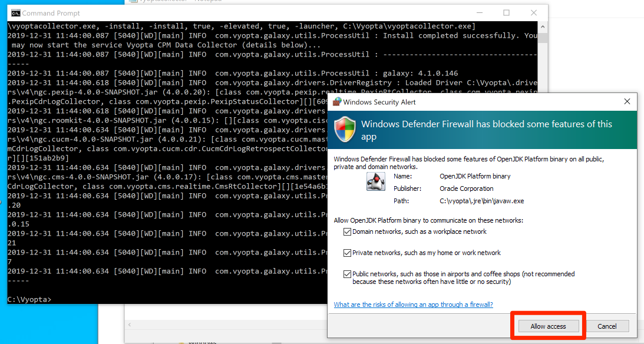Click the Notepad horizontal scroll left arrow
This screenshot has height=344, width=644.
(130, 325)
